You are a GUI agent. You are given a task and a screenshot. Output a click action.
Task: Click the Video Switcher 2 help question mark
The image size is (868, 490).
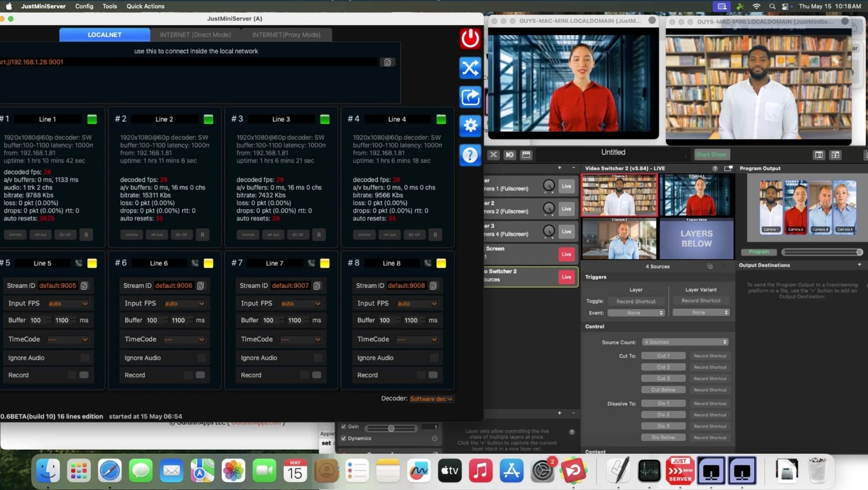point(714,168)
